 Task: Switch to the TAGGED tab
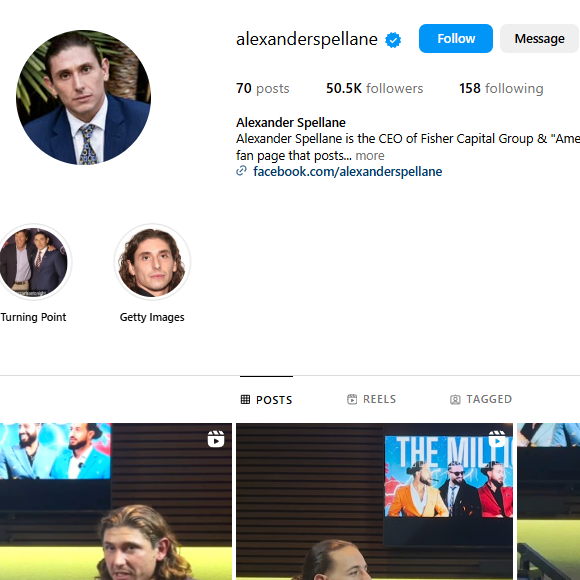click(x=481, y=399)
